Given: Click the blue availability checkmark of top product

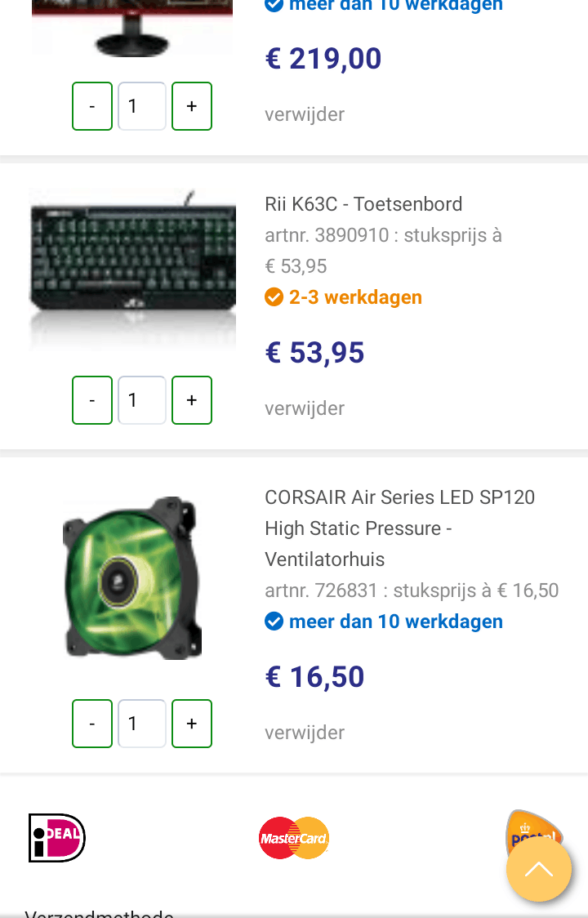Looking at the screenshot, I should click(x=274, y=6).
